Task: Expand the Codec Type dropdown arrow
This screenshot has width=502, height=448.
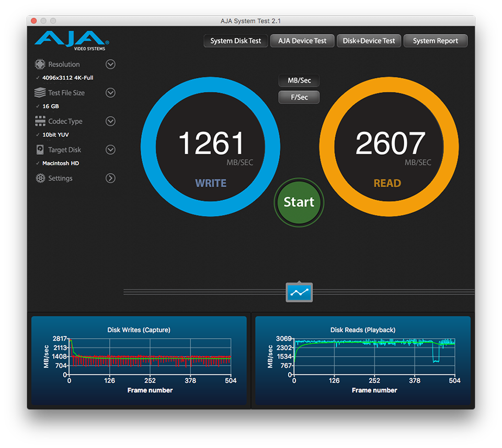Action: (x=110, y=121)
